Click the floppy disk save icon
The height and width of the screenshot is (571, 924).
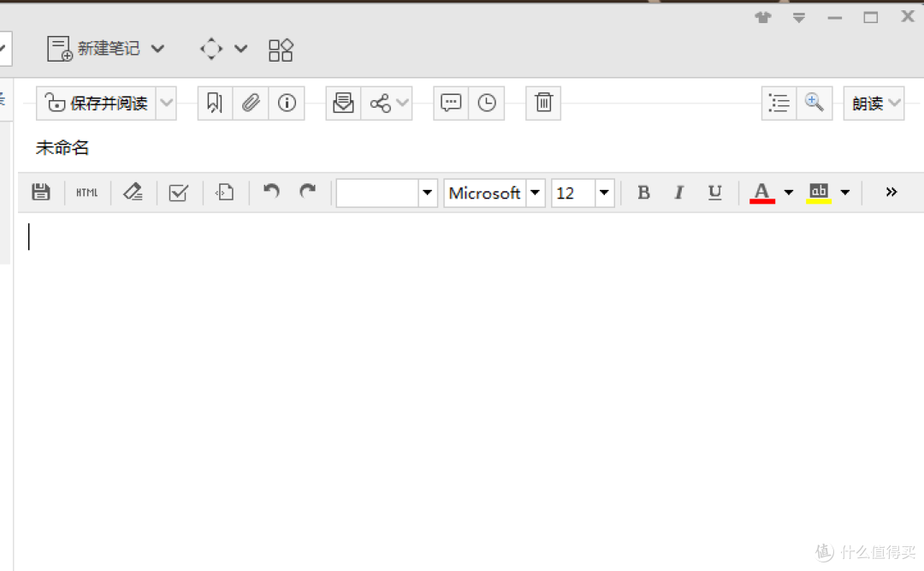41,193
